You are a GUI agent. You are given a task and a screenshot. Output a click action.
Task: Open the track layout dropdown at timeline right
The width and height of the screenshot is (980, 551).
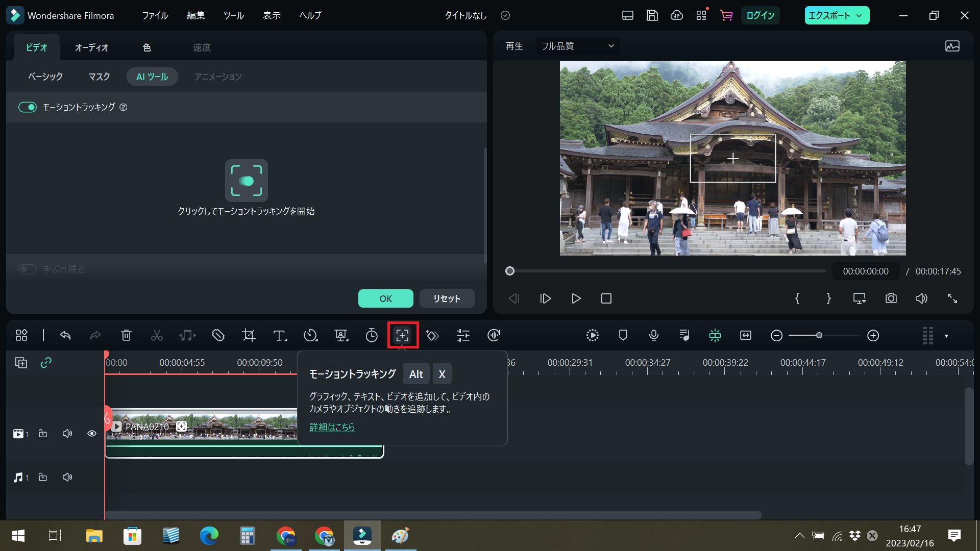947,335
